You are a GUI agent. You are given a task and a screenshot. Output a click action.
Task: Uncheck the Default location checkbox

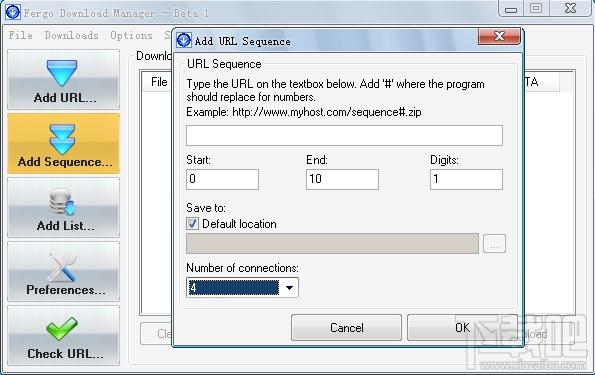point(192,224)
